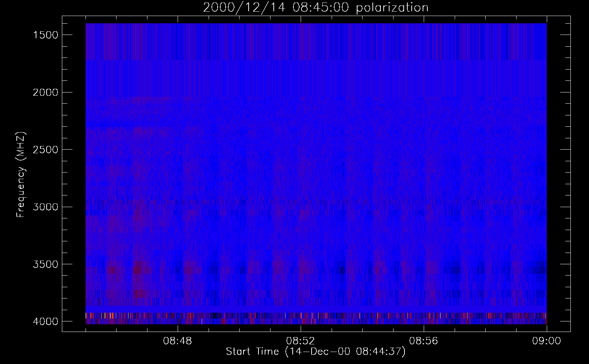
Task: Click the 'Start Time (14-Dec-00 08:44:37)' label
Action: click(x=316, y=352)
